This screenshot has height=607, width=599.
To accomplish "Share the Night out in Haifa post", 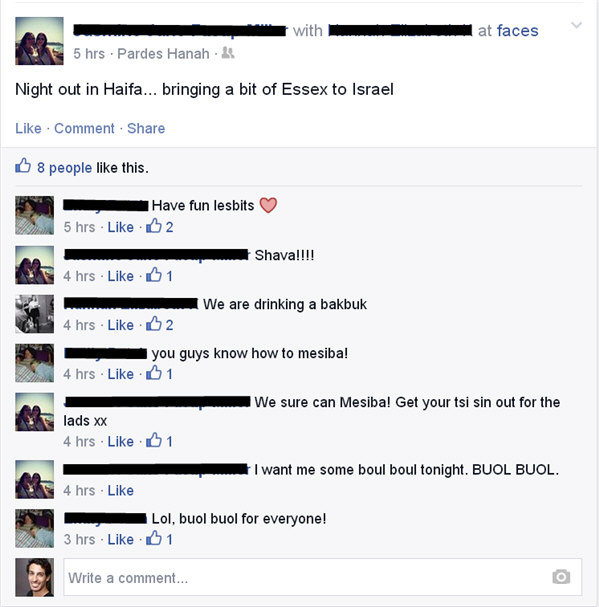I will click(x=146, y=128).
